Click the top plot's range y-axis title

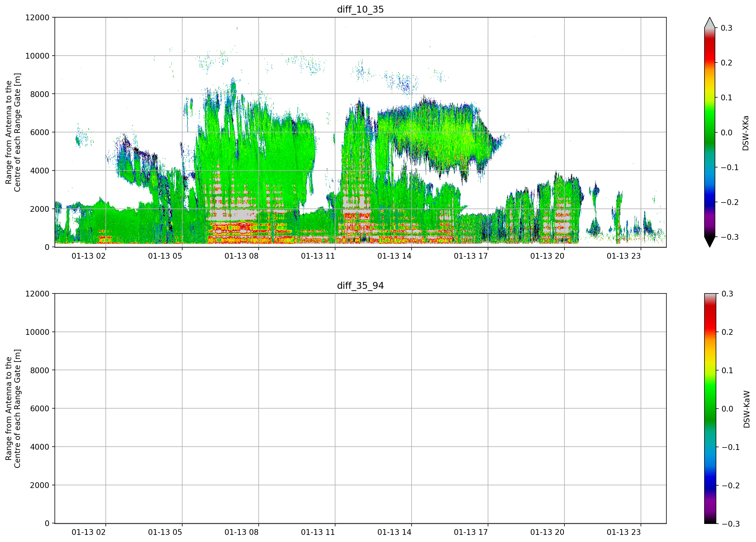(x=13, y=132)
